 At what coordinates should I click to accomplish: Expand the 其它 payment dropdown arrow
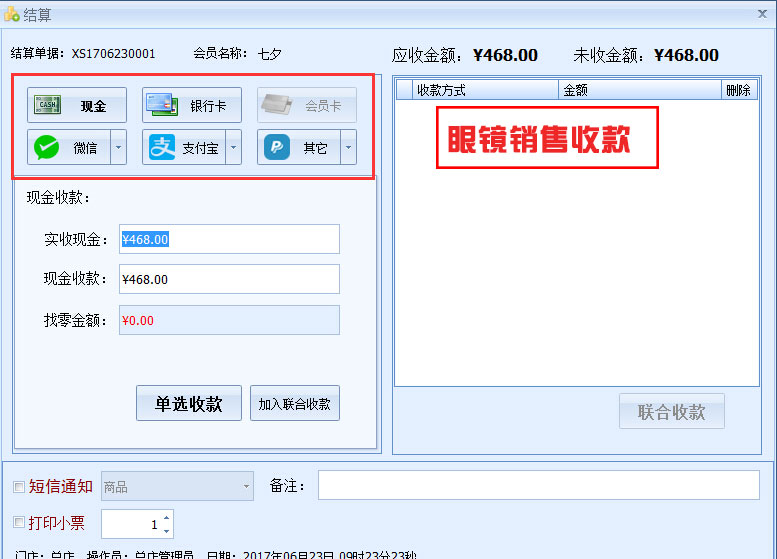coord(348,148)
